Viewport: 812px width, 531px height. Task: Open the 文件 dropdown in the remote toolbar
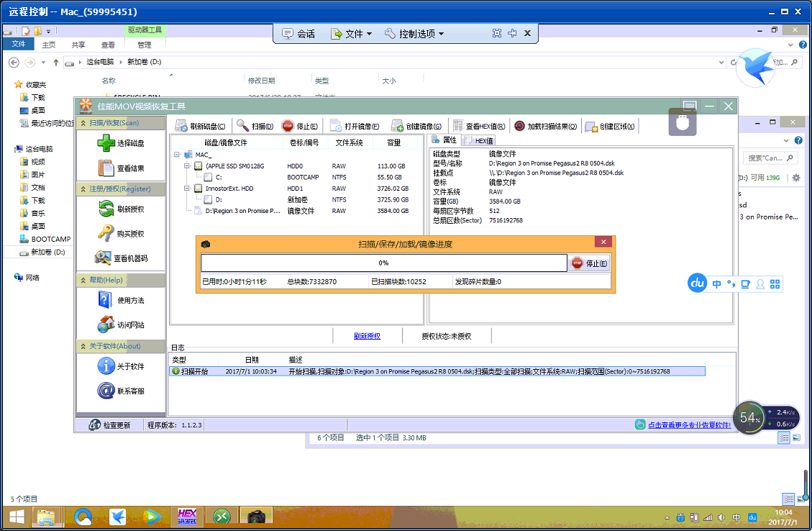click(352, 34)
